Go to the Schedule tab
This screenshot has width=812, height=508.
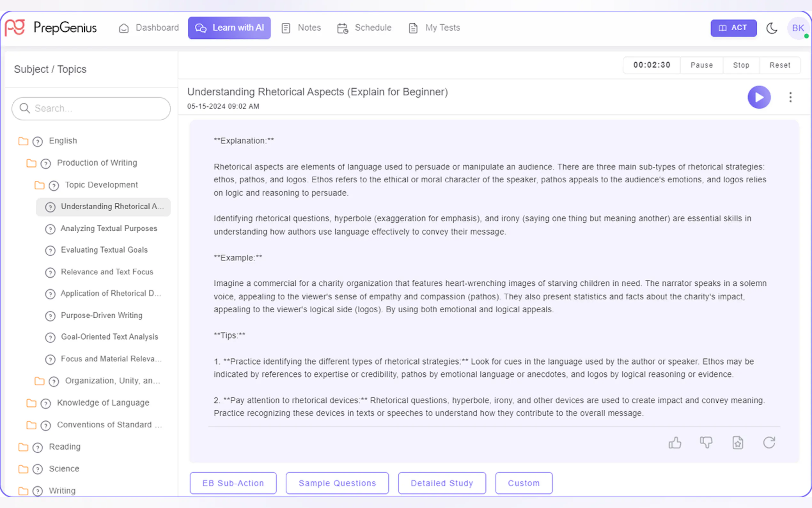pyautogui.click(x=364, y=28)
